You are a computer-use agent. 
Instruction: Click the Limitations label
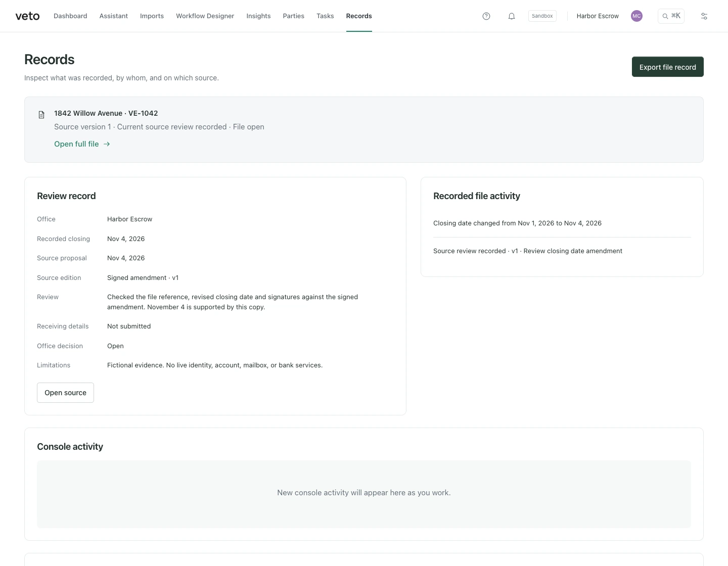click(x=54, y=365)
